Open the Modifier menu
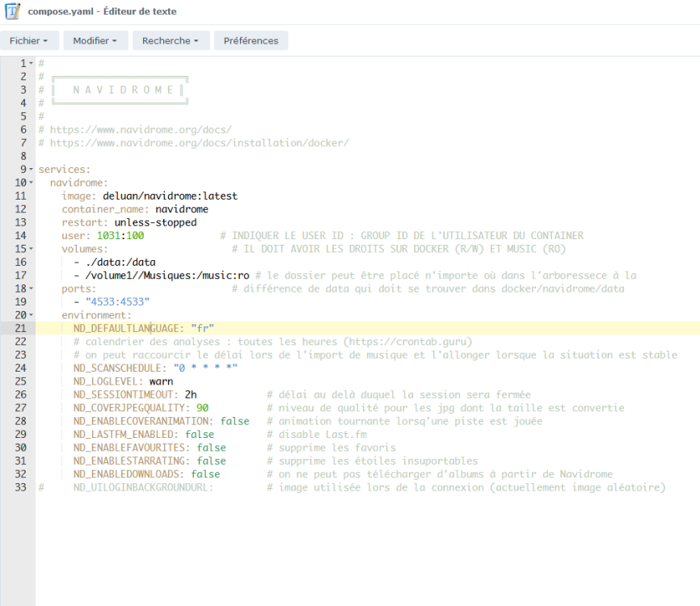This screenshot has height=606, width=700. coord(95,40)
